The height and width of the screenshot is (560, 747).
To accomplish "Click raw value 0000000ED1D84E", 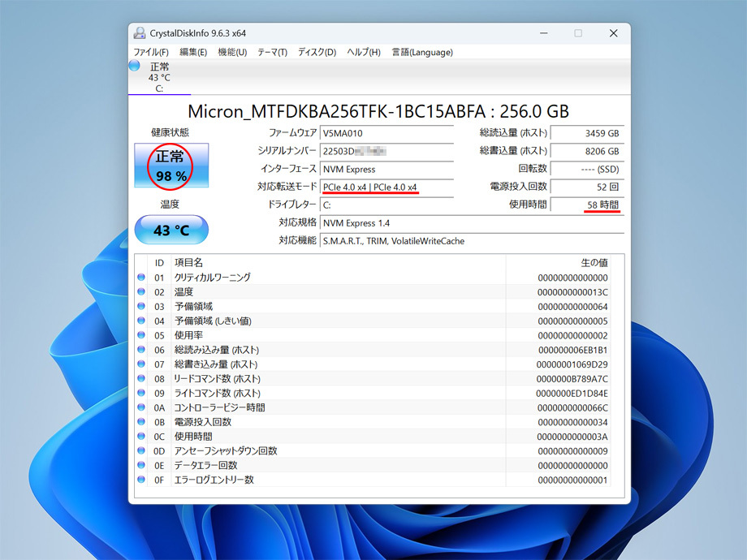I will (572, 394).
